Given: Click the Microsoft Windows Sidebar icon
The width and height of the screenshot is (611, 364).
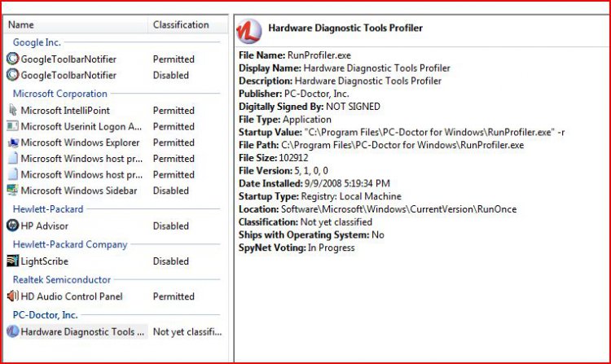Looking at the screenshot, I should pos(12,191).
